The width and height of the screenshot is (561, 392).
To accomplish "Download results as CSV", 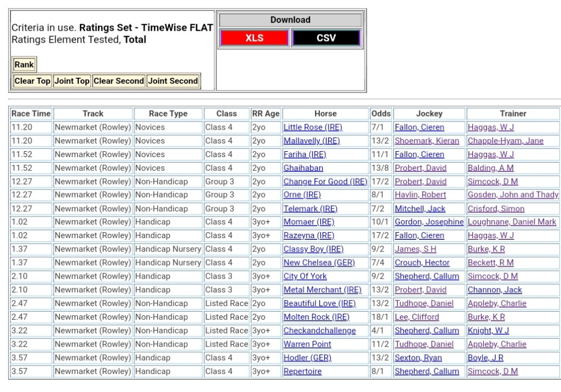I will [326, 38].
